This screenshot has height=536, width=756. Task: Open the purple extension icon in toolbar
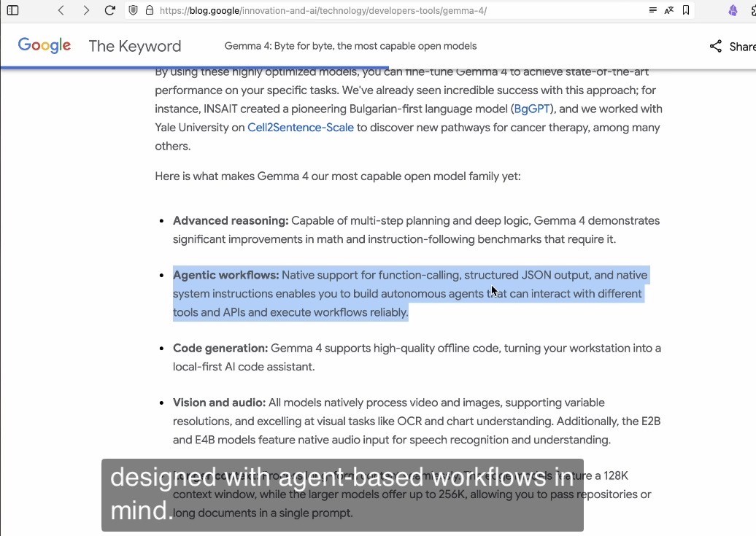733,10
